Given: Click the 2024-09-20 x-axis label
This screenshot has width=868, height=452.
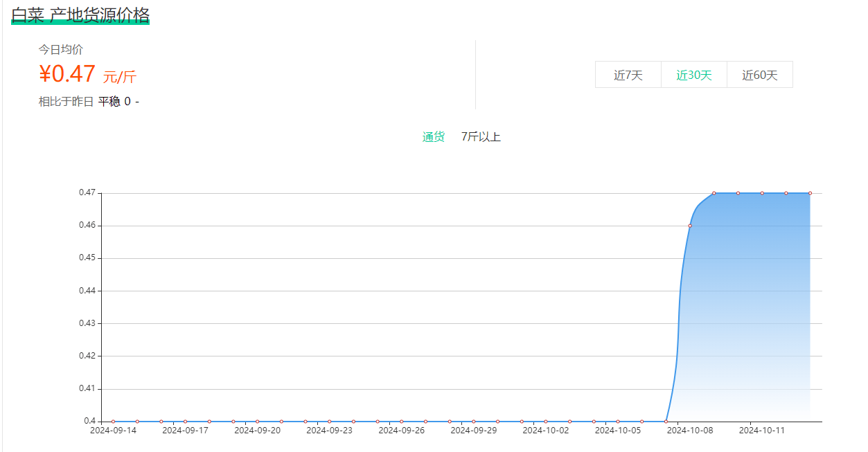Looking at the screenshot, I should click(258, 430).
